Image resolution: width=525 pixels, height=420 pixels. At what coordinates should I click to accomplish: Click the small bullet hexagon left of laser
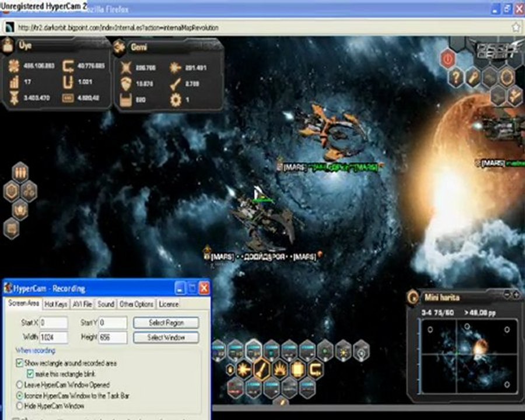(230, 370)
